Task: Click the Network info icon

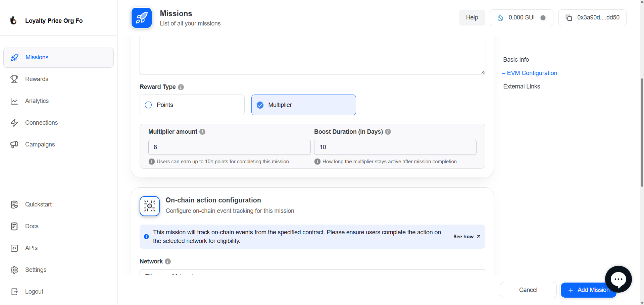Action: (168, 261)
